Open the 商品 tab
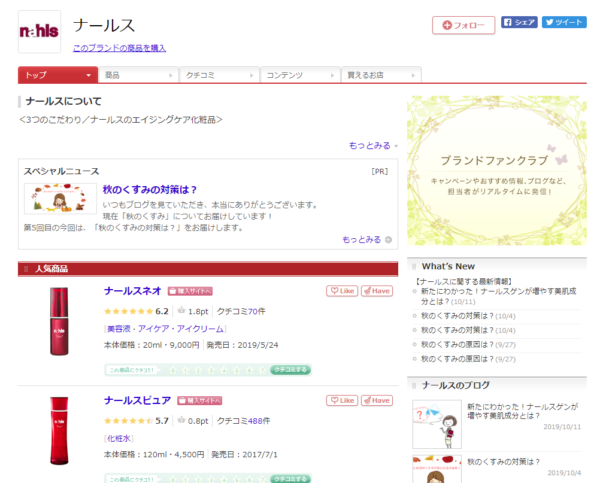 coord(139,75)
